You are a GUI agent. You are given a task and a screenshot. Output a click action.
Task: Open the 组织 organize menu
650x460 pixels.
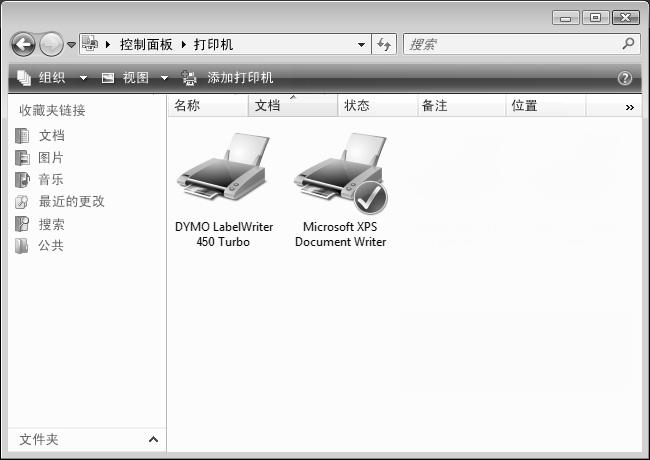53,77
